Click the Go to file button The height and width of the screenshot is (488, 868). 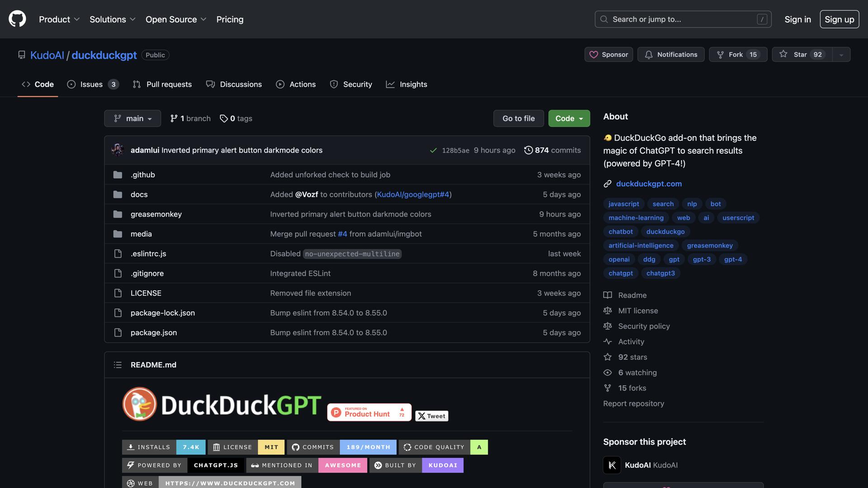(519, 118)
